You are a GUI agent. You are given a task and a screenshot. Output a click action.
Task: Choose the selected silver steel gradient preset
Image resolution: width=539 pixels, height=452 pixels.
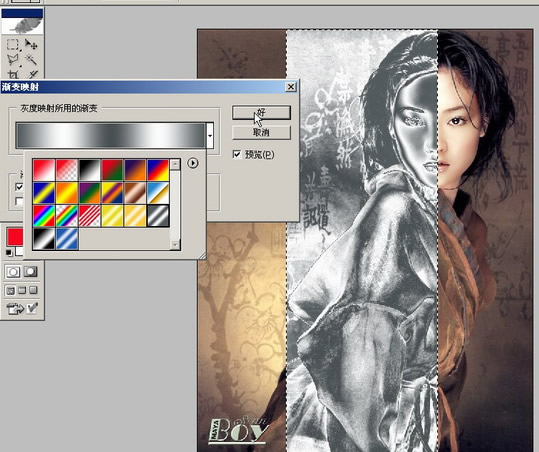tap(158, 216)
